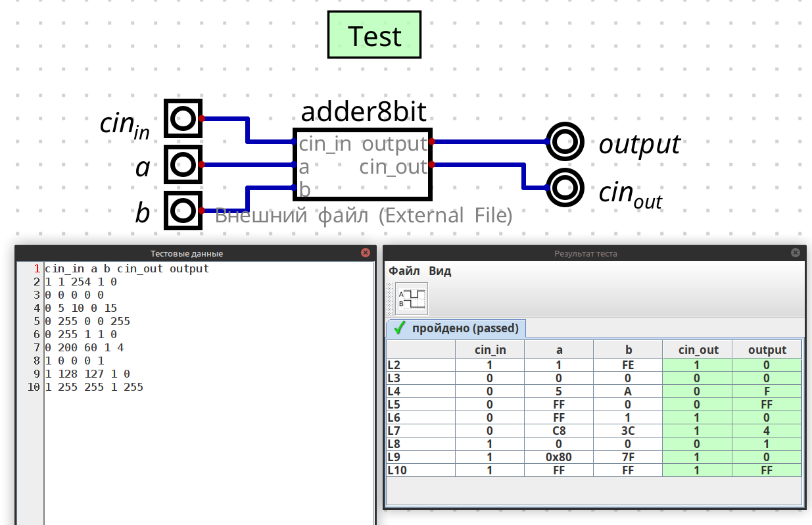The height and width of the screenshot is (525, 812).
Task: Click header line 'cin_in a b cin_out output' in editor
Action: pyautogui.click(x=127, y=268)
